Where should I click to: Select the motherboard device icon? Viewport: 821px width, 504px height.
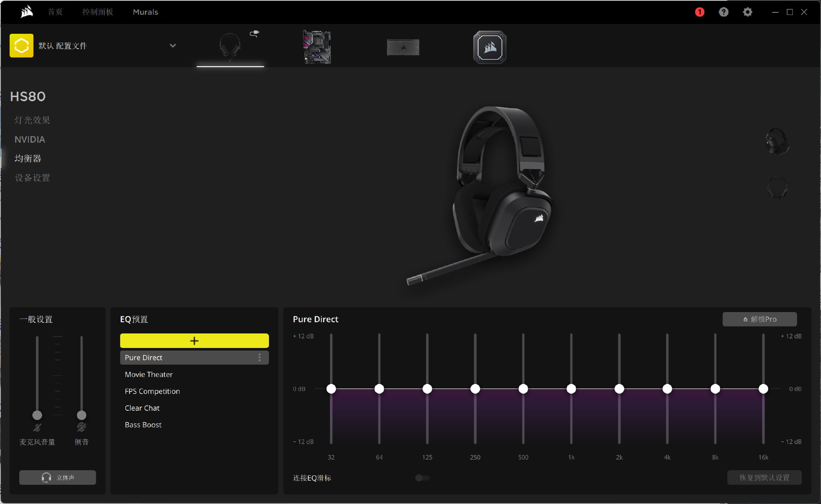(317, 47)
